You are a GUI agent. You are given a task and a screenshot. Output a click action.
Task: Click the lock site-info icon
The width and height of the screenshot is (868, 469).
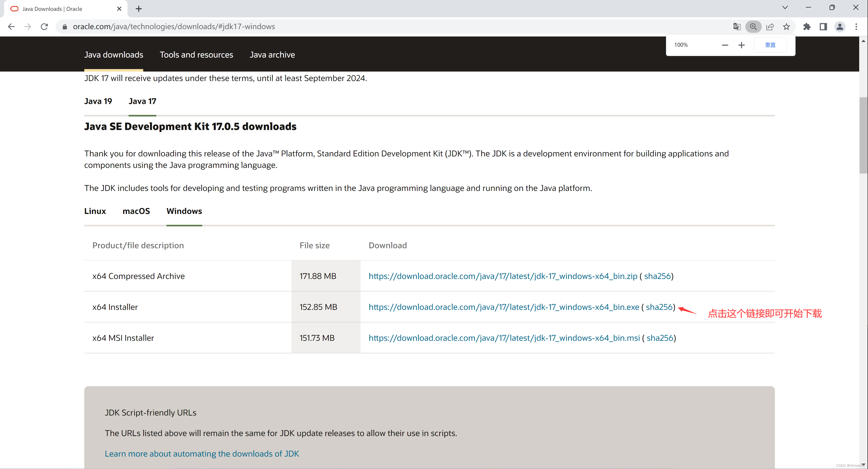[x=65, y=27]
